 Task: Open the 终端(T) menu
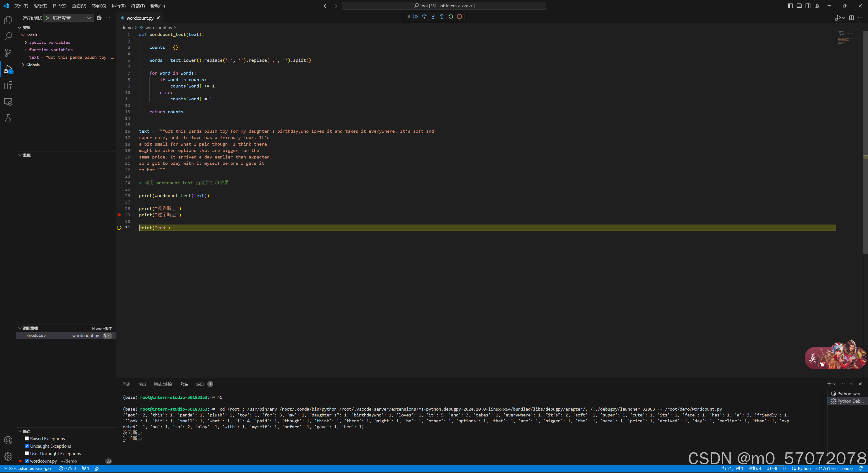tap(137, 6)
